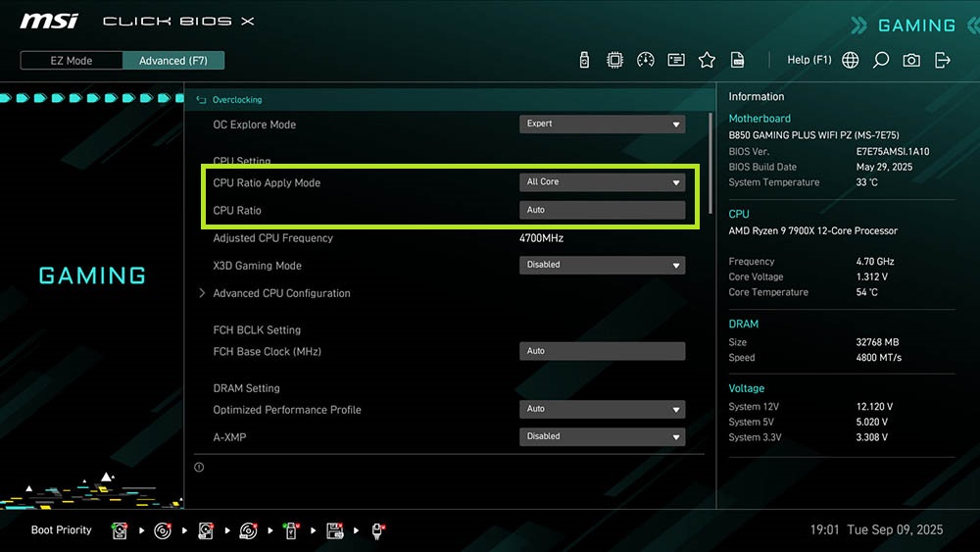Click the 4.70 GHz frequency value
Image resolution: width=980 pixels, height=552 pixels.
pyautogui.click(x=875, y=262)
